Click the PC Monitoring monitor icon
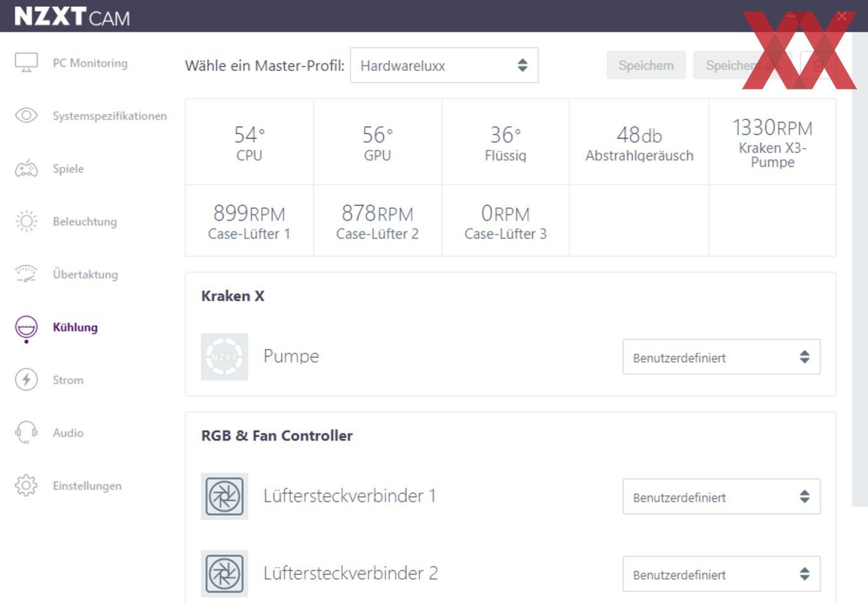 click(x=26, y=63)
